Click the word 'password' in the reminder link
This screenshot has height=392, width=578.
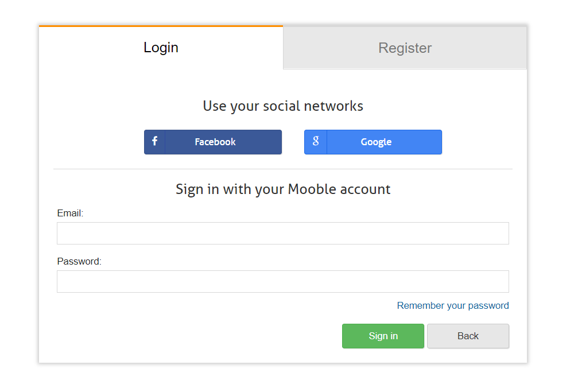pos(488,306)
